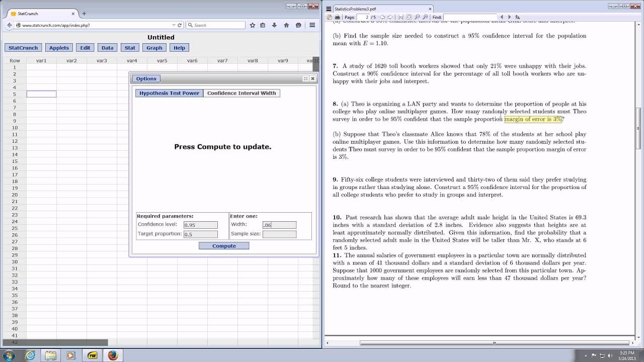This screenshot has width=644, height=362.
Task: Switch to the Confidence Interval Width tab
Action: (x=242, y=93)
